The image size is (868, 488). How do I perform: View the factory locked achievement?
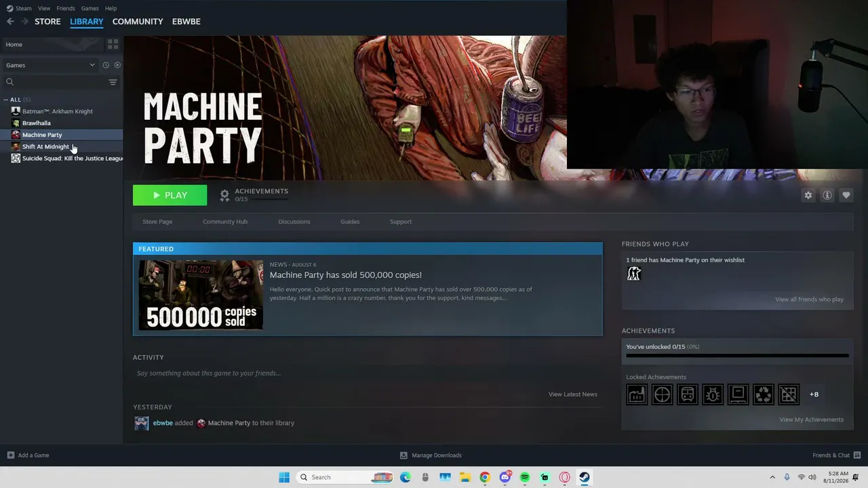(x=637, y=394)
